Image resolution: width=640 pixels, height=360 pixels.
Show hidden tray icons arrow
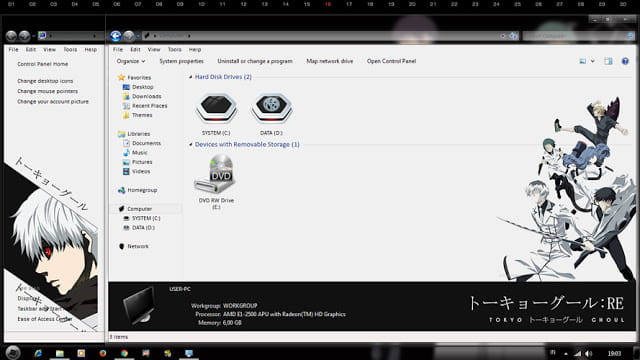click(x=566, y=353)
